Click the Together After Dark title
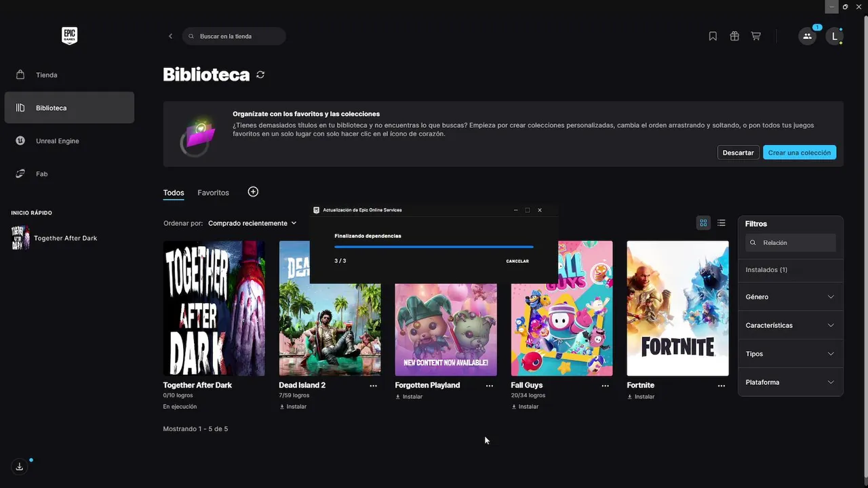 coord(197,385)
